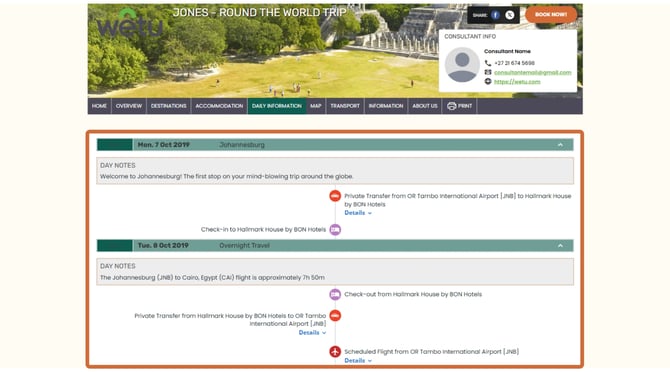This screenshot has width=670, height=372.
Task: Switch to the Destinations tab
Action: tap(168, 106)
